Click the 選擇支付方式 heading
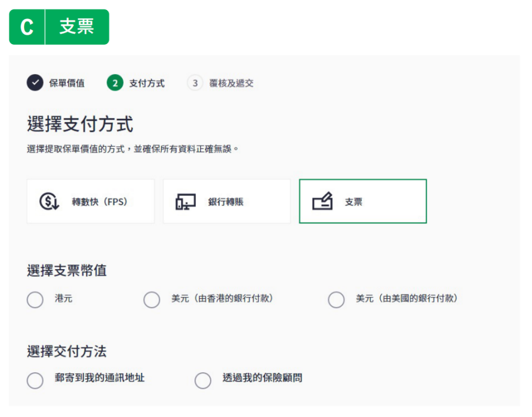Viewport: 532px width, 417px height. [x=80, y=124]
